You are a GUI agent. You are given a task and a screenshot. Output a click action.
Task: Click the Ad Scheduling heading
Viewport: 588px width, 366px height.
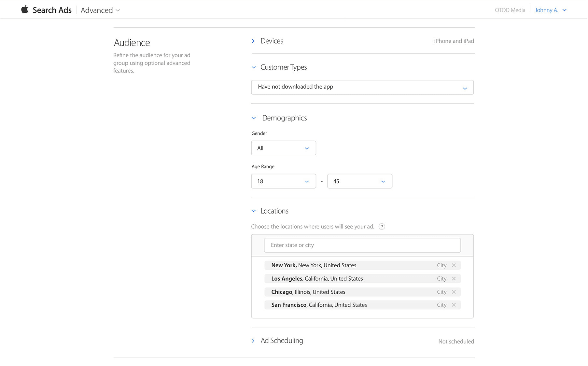282,341
